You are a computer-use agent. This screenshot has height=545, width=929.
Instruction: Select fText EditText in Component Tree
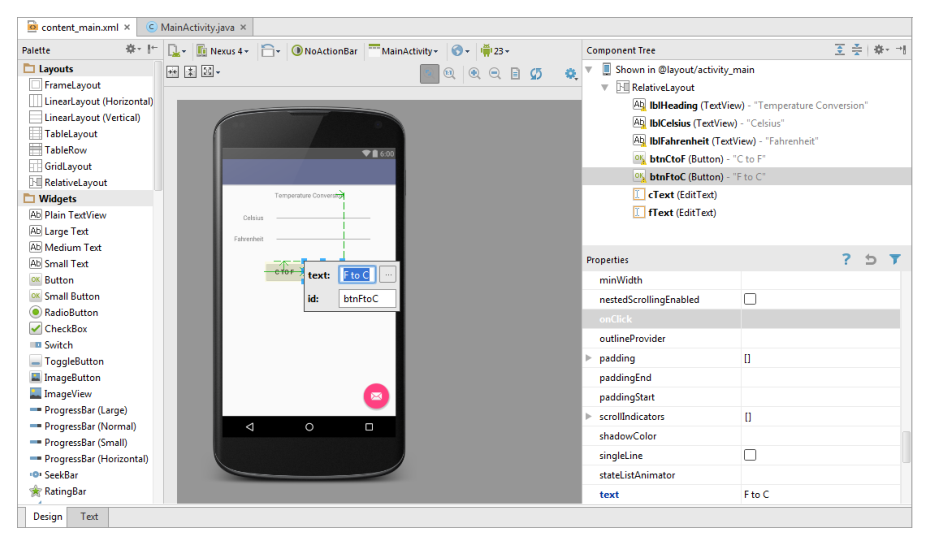point(674,212)
